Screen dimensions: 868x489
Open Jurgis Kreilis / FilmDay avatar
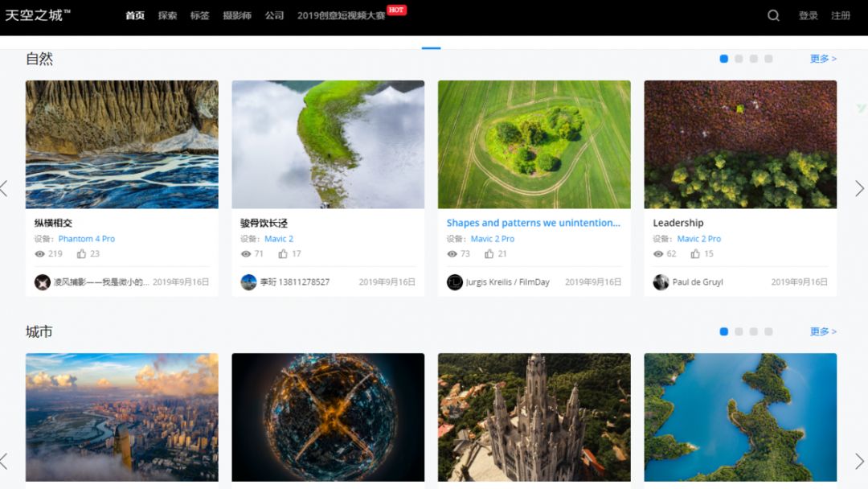454,282
